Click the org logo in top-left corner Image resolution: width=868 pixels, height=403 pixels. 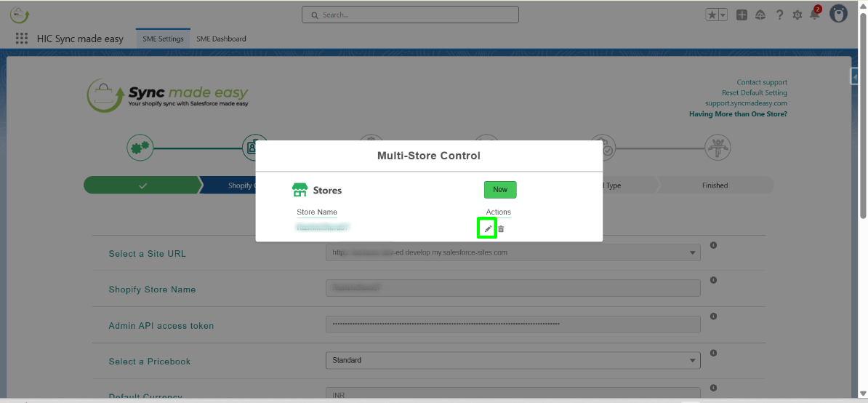(x=20, y=15)
